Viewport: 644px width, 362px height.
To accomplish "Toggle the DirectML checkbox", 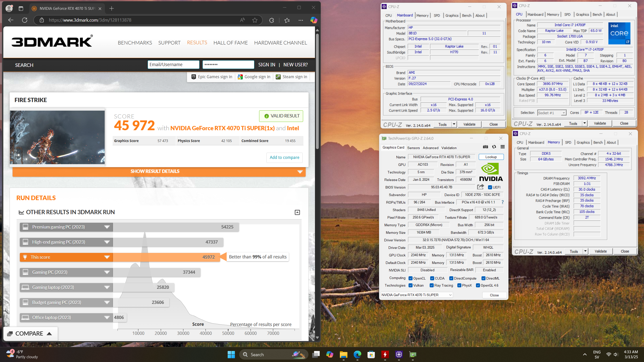I will point(483,278).
